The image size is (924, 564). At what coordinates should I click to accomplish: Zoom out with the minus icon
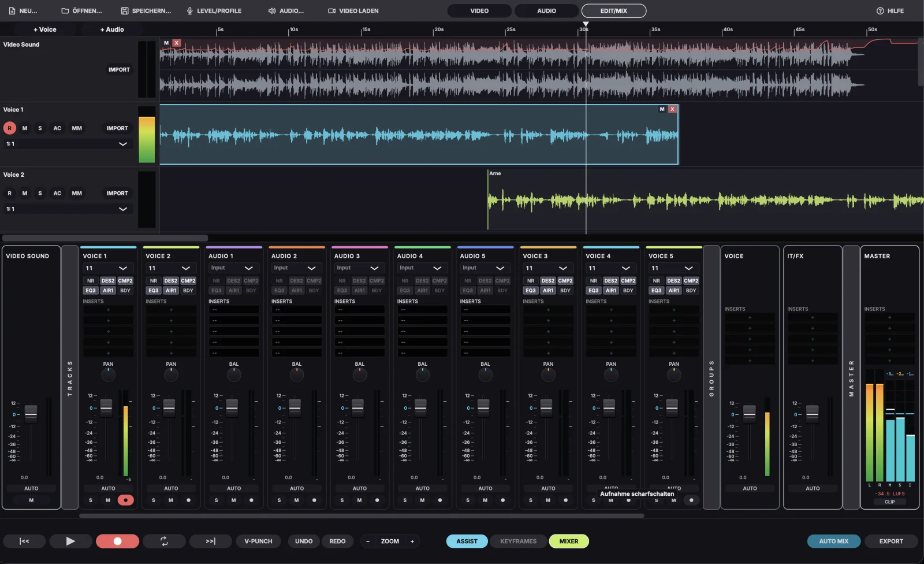pyautogui.click(x=368, y=541)
